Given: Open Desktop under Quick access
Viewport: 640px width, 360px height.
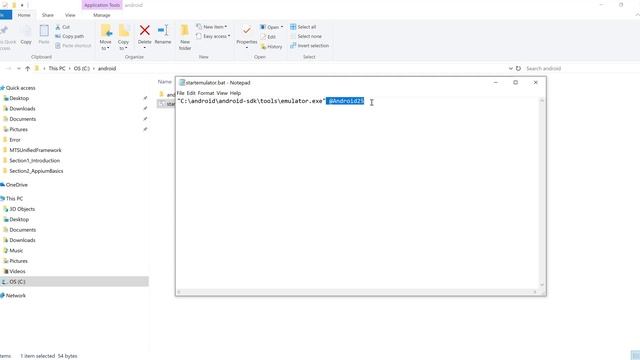Looking at the screenshot, I should pyautogui.click(x=19, y=98).
